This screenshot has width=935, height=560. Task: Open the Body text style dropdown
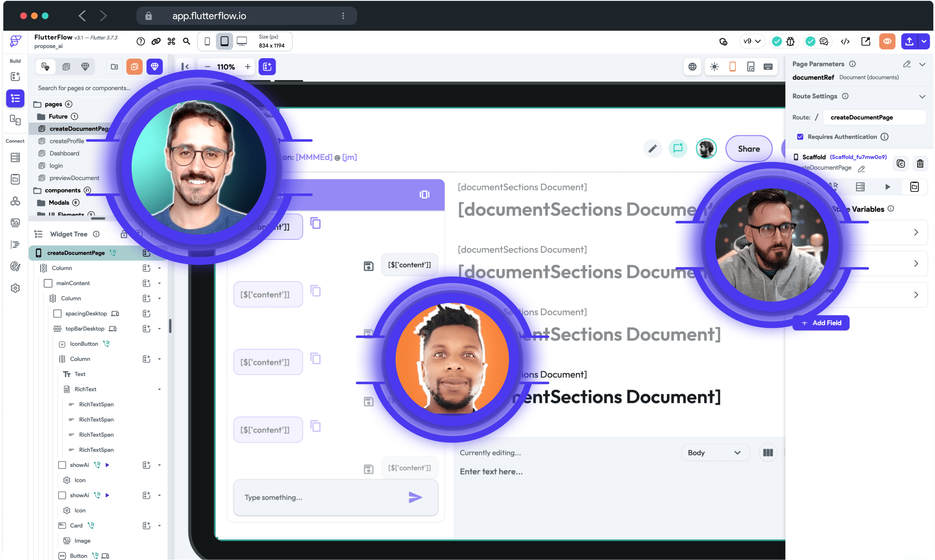click(715, 452)
